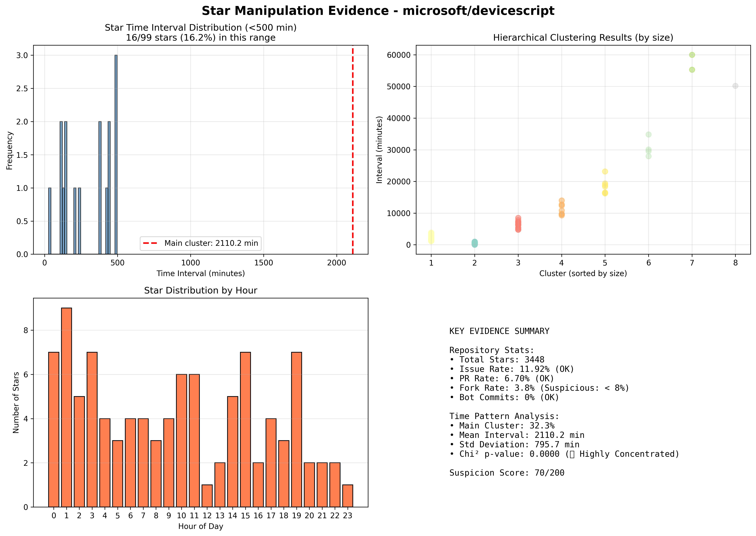
Task: Click the 'Hierarchical Clustering Results (by size)' title
Action: pos(583,38)
